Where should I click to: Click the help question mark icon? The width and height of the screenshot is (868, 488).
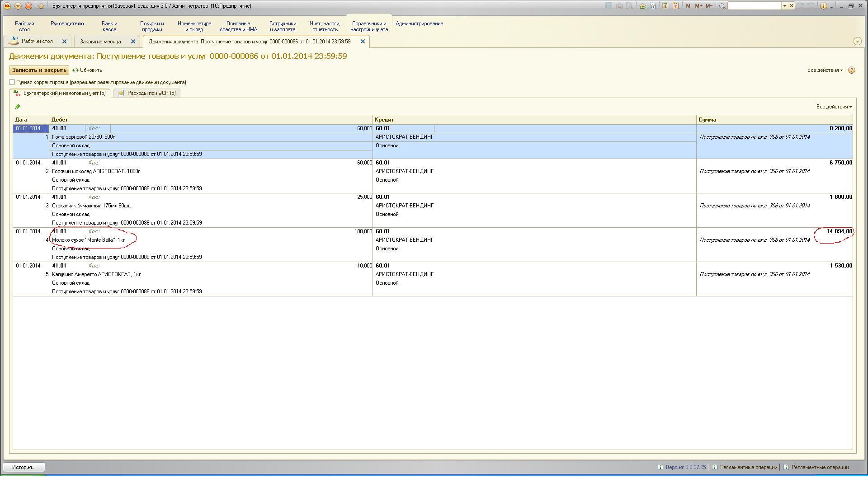coord(852,70)
